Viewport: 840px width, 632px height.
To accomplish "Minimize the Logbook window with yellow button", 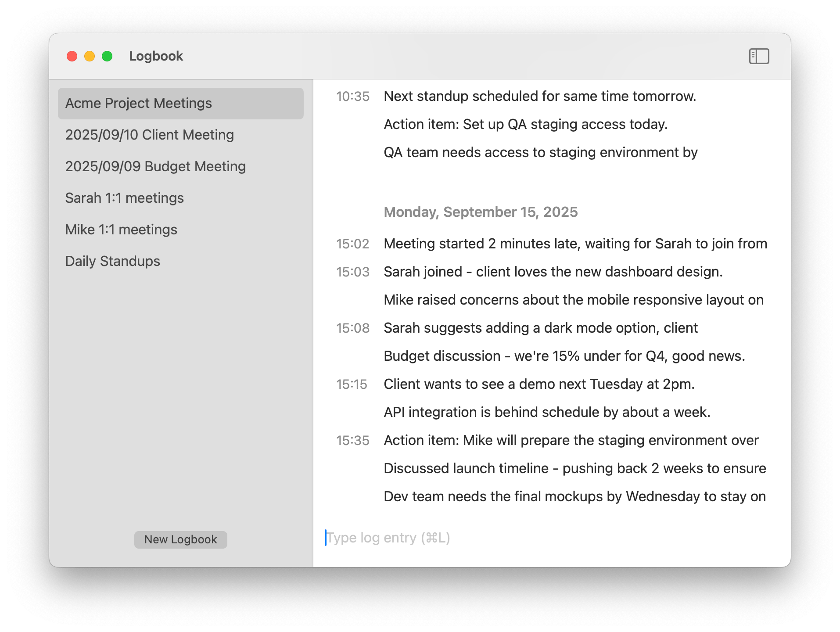I will pyautogui.click(x=90, y=56).
